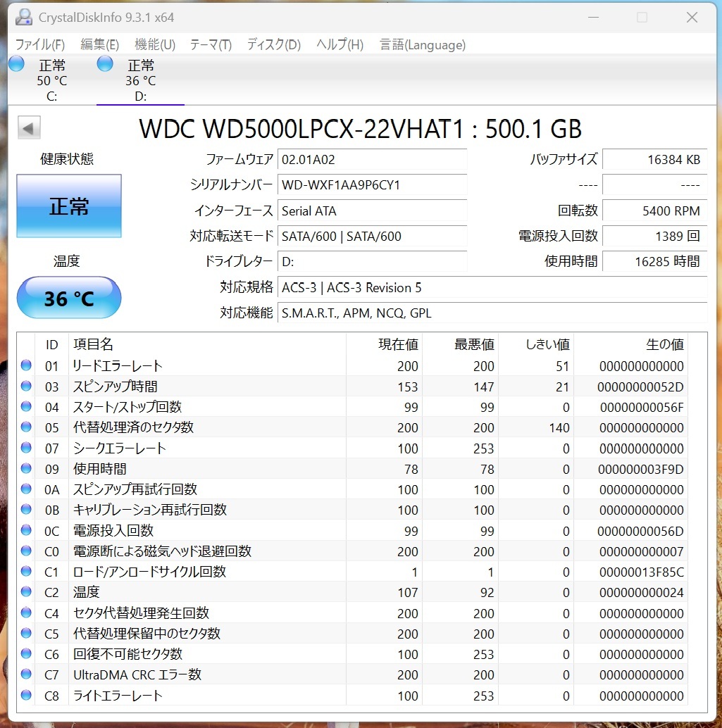Click the drive letter field D:
This screenshot has height=728, width=722.
tap(372, 262)
